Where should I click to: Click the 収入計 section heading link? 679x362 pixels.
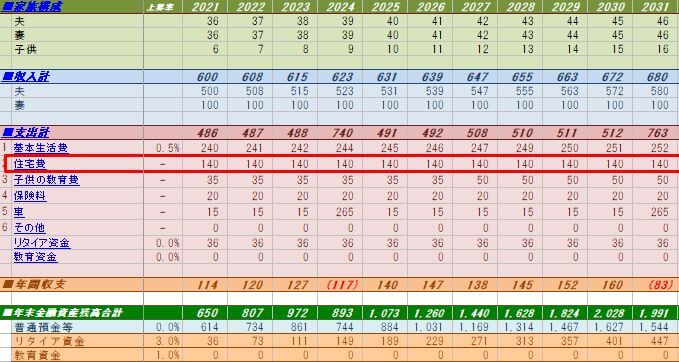coord(26,77)
